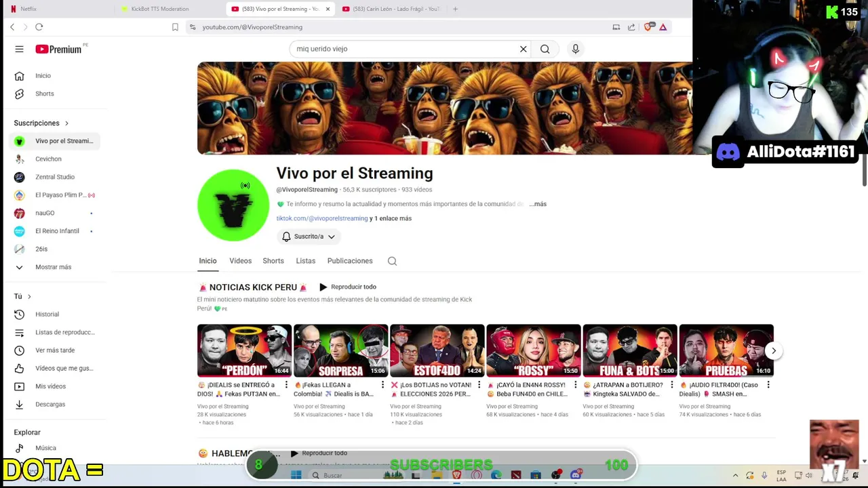Image resolution: width=868 pixels, height=488 pixels.
Task: Switch to Carin León Lado Frágil tab
Action: [x=392, y=9]
